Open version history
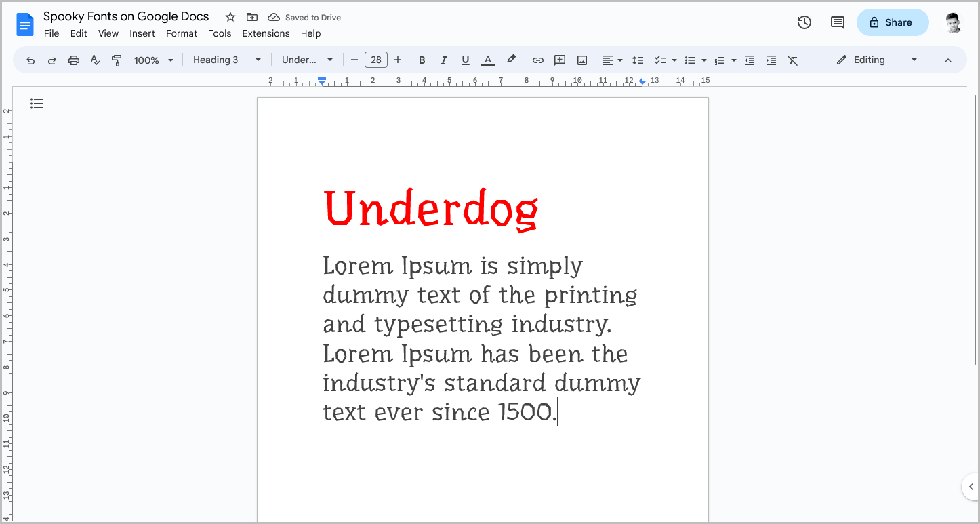 [x=804, y=22]
